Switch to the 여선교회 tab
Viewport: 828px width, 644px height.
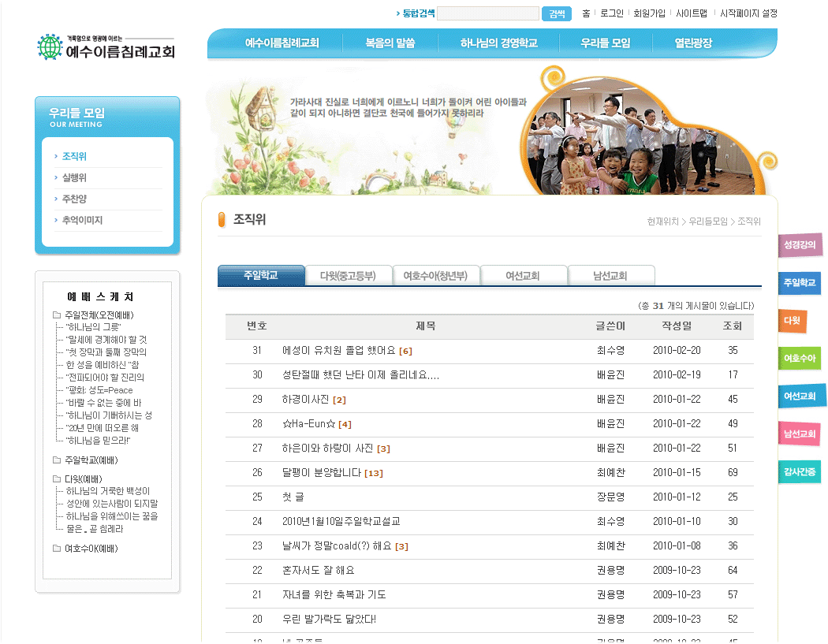(x=523, y=276)
